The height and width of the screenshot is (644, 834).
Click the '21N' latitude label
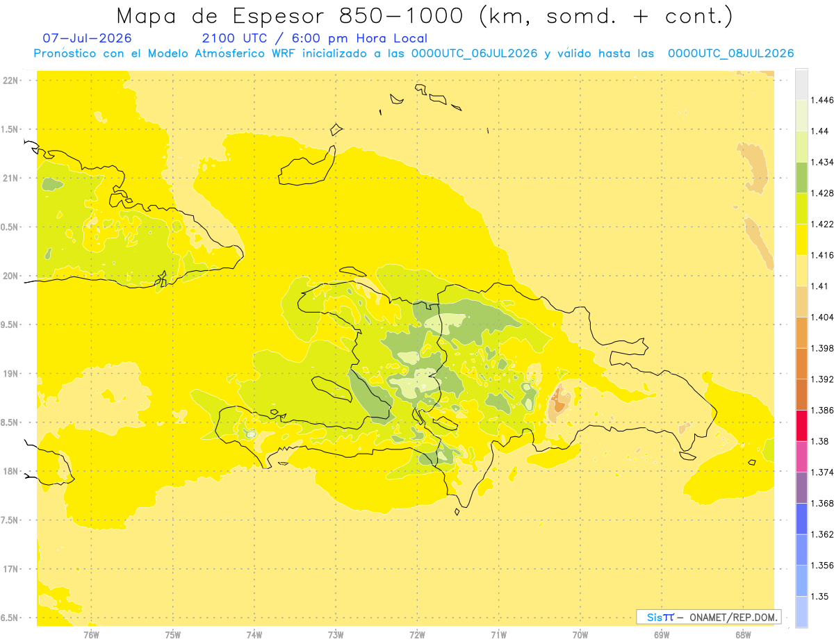[x=12, y=179]
